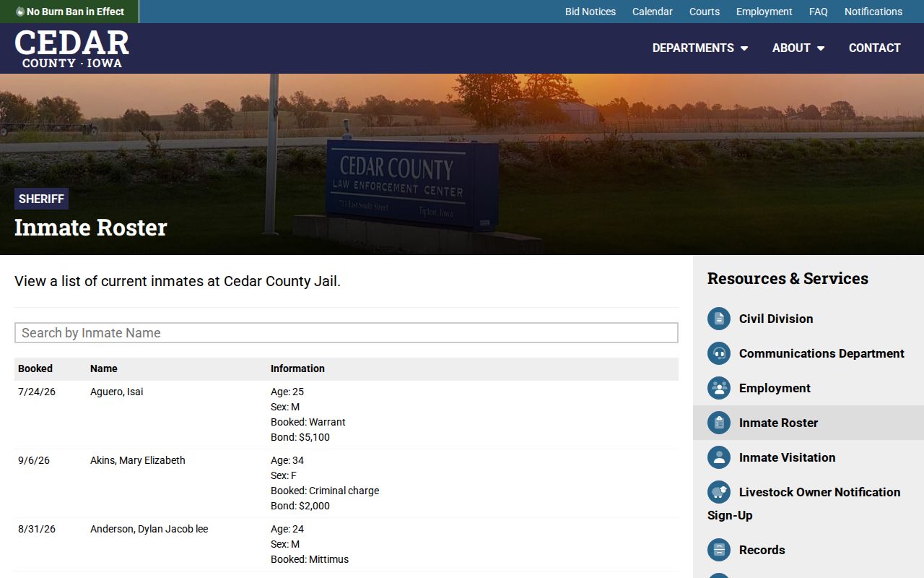
Task: Click Bond: $2,000 text
Action: click(300, 506)
